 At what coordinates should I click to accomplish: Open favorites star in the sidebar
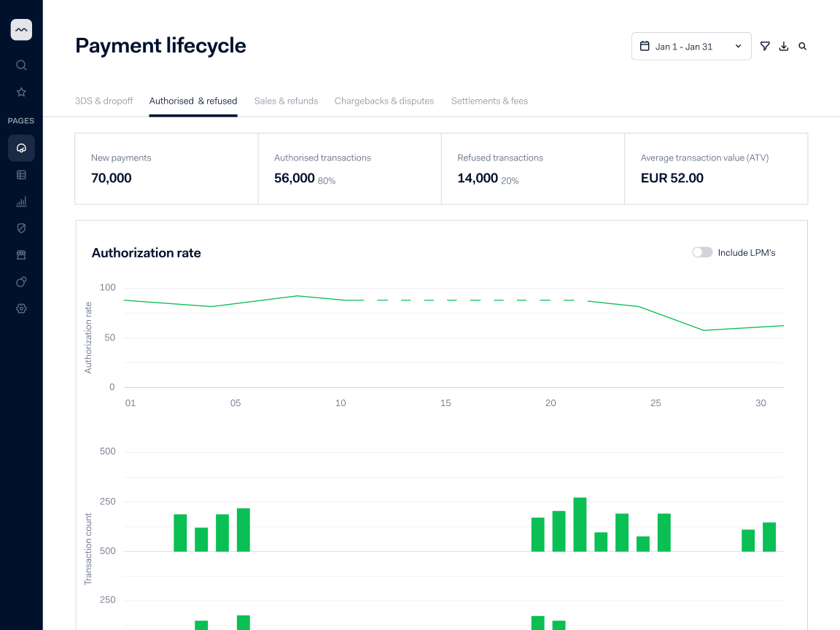click(x=21, y=92)
